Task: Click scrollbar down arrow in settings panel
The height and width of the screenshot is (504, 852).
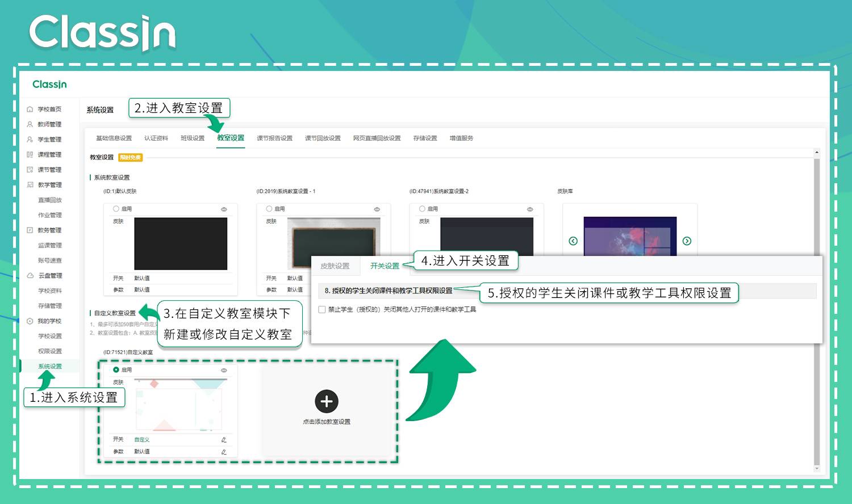Action: (x=817, y=469)
